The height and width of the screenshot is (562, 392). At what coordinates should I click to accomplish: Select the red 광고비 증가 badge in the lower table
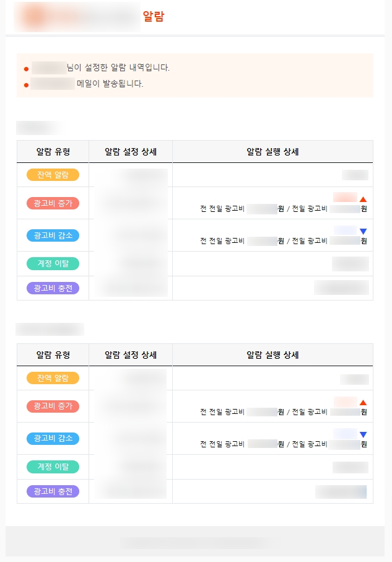(53, 406)
